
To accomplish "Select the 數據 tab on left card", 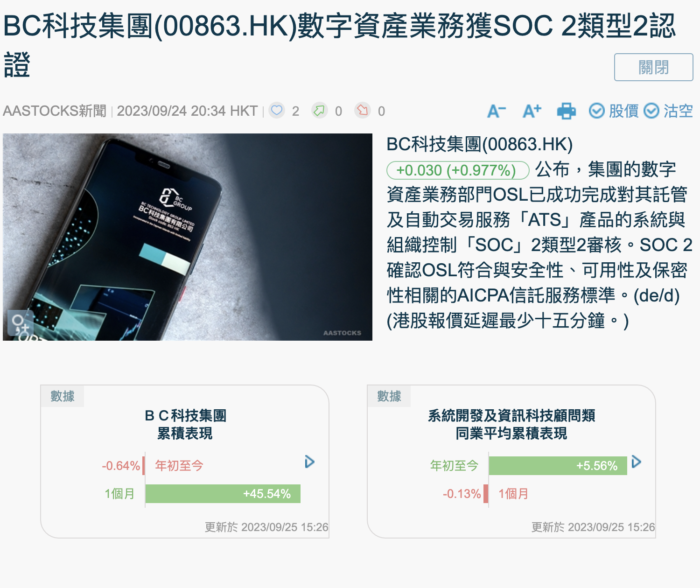I will pos(63,396).
